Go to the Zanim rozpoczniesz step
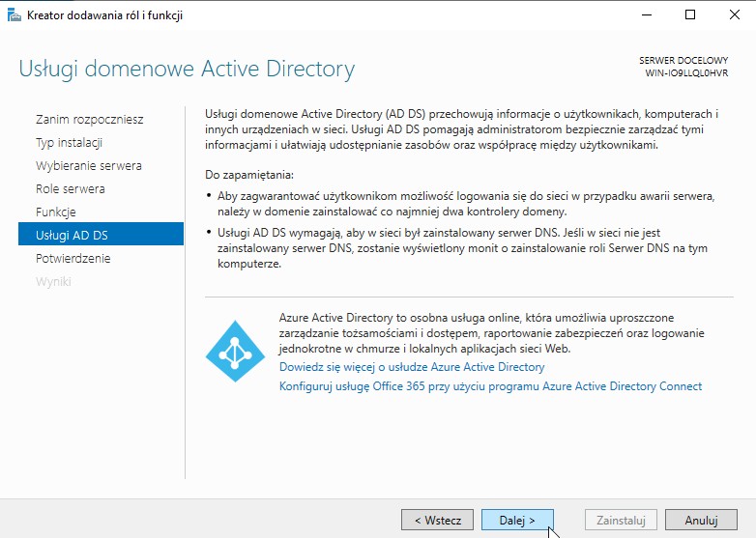The width and height of the screenshot is (756, 538). [x=89, y=120]
